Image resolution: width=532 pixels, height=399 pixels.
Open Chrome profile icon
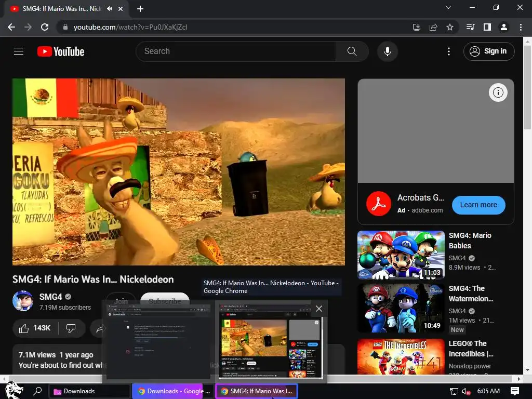[504, 27]
